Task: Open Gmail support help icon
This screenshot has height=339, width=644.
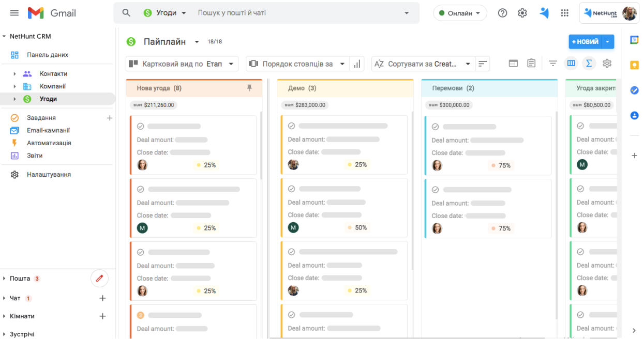Action: [x=502, y=13]
